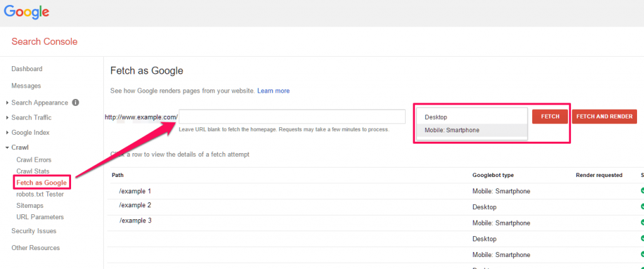Click Mobile: Smartphone cell in /example 3 row
Image resolution: width=644 pixels, height=269 pixels.
click(501, 223)
